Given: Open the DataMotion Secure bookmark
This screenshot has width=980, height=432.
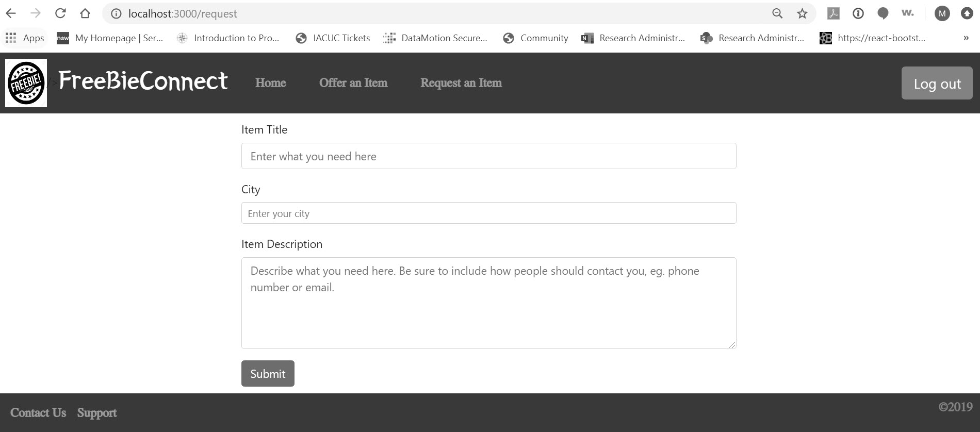Looking at the screenshot, I should pos(436,38).
